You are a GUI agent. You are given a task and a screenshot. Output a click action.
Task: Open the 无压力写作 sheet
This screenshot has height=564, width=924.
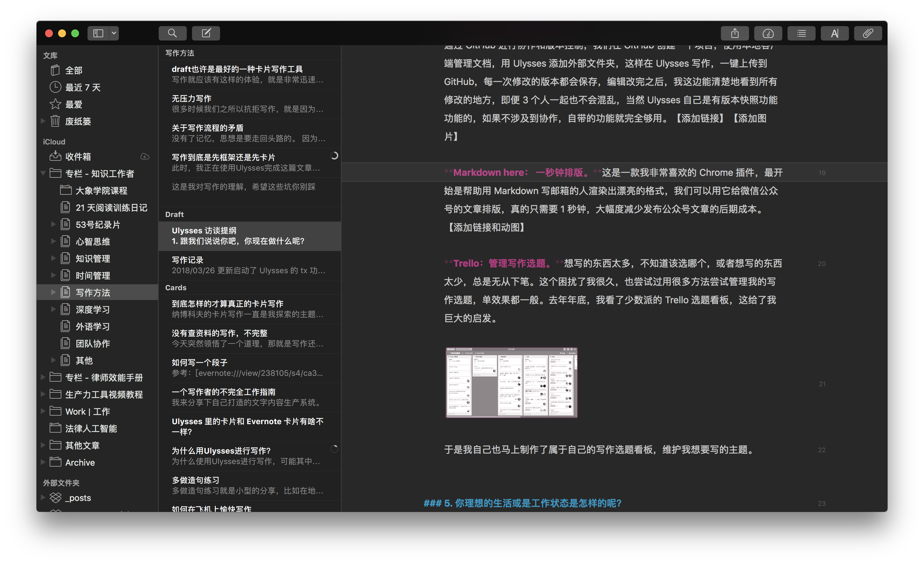(x=250, y=104)
